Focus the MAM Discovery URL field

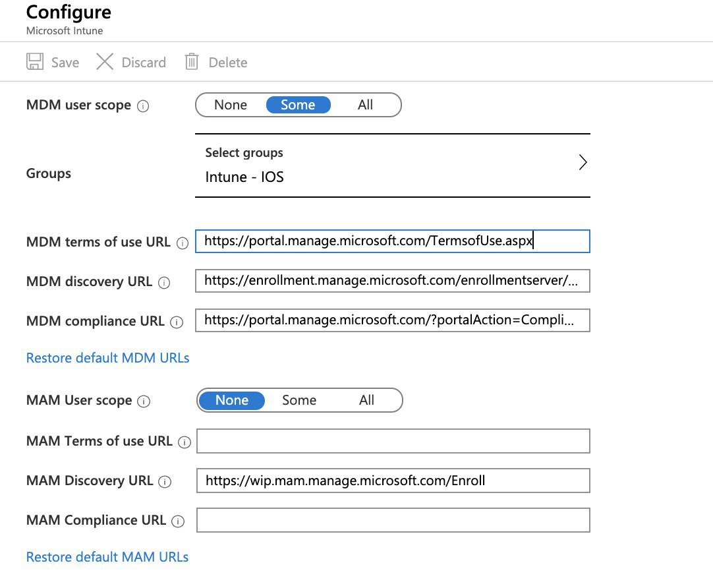coord(393,481)
